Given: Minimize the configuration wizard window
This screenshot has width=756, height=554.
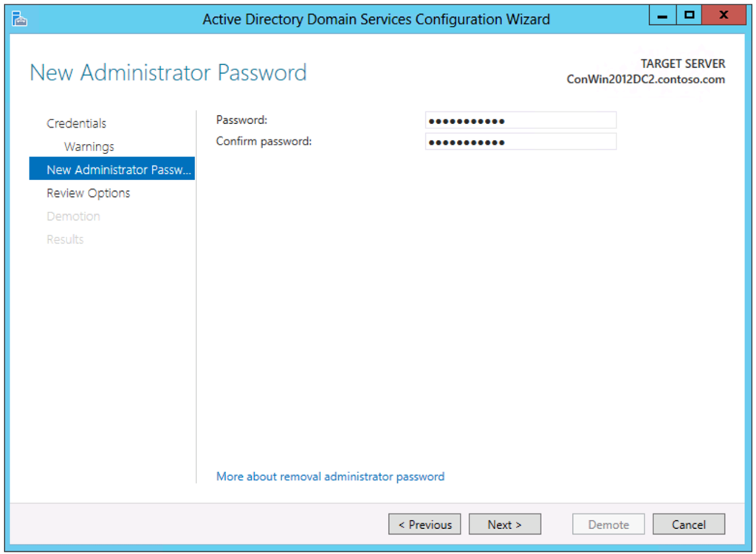Looking at the screenshot, I should (x=662, y=15).
